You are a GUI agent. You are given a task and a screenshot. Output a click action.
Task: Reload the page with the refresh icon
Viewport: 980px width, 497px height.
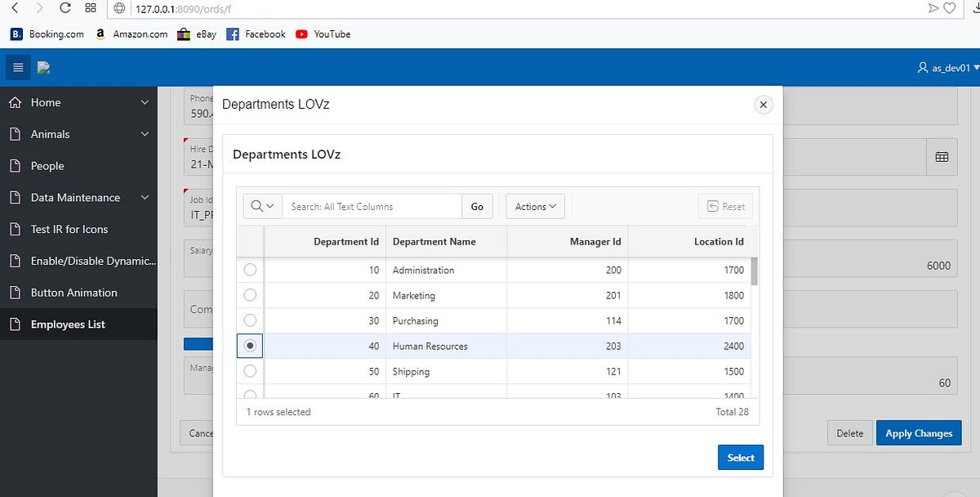click(65, 8)
